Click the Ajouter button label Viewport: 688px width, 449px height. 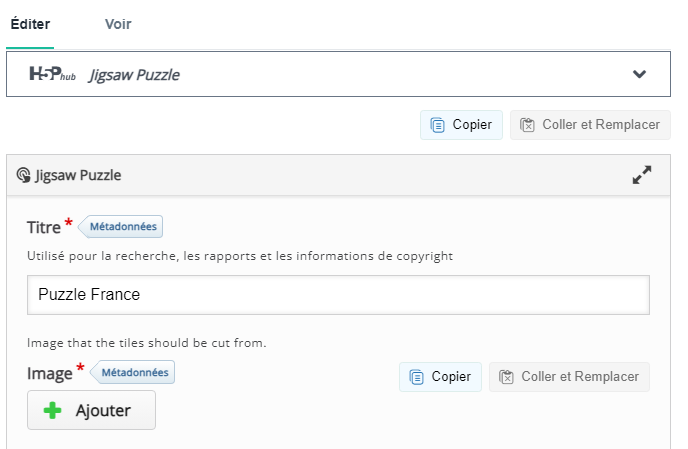[103, 410]
